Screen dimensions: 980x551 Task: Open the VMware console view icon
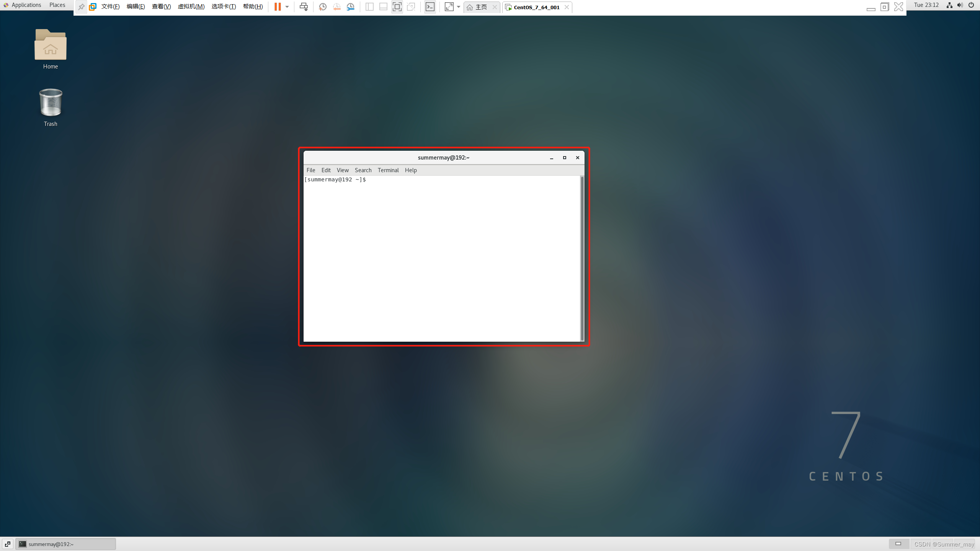point(430,7)
